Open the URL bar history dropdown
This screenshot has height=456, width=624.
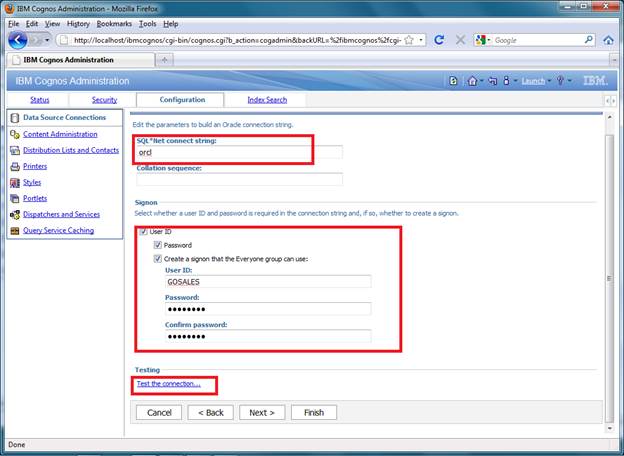pyautogui.click(x=421, y=40)
